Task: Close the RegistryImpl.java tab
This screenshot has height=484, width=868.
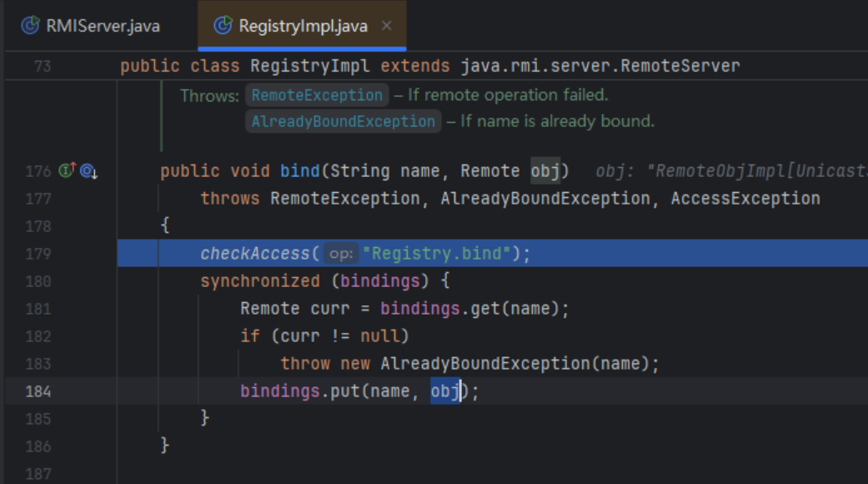Action: coord(386,26)
